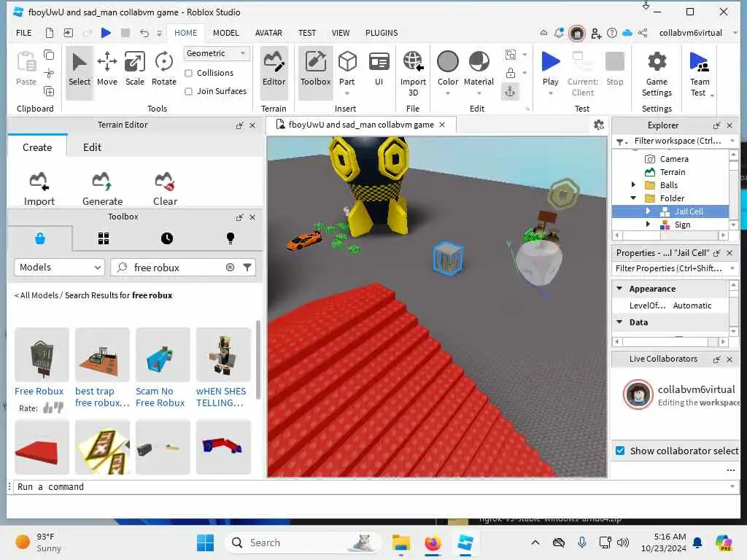
Task: Click the blue Run arrow in quick access bar
Action: [106, 33]
